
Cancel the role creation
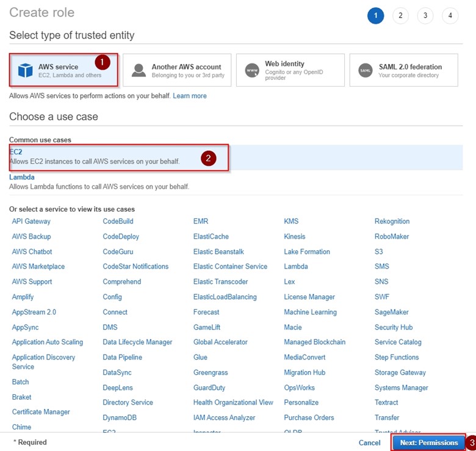369,443
